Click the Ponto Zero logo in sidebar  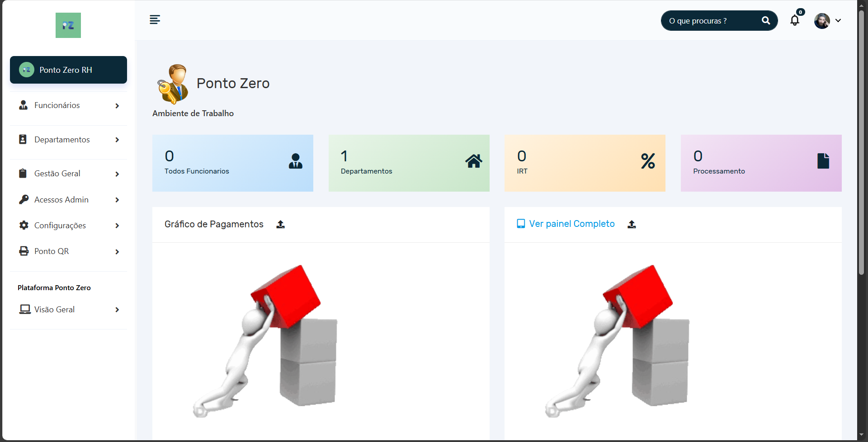pyautogui.click(x=68, y=25)
